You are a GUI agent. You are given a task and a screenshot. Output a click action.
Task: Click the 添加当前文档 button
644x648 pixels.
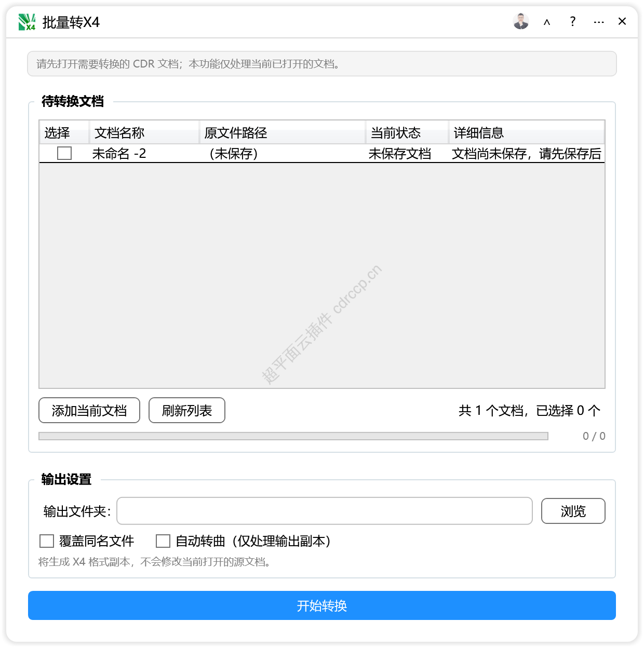89,410
